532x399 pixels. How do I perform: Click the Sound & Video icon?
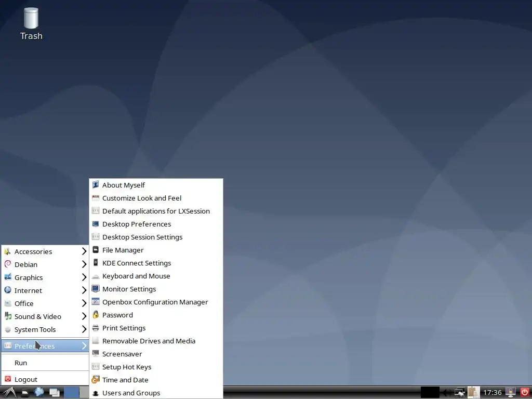[x=8, y=316]
